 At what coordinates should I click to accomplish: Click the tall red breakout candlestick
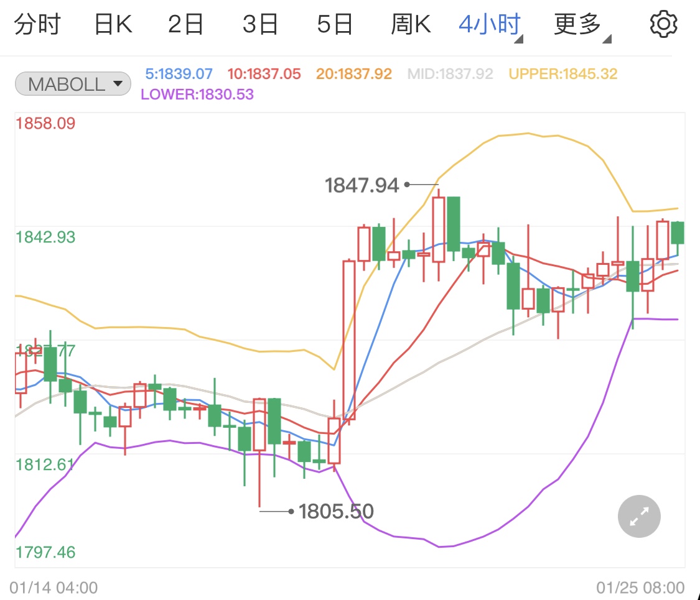click(x=349, y=340)
